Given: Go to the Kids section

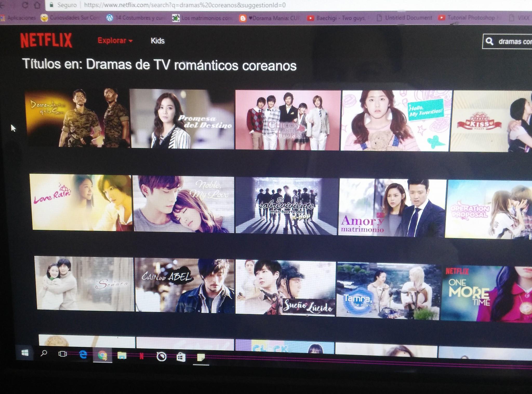Looking at the screenshot, I should coord(157,41).
